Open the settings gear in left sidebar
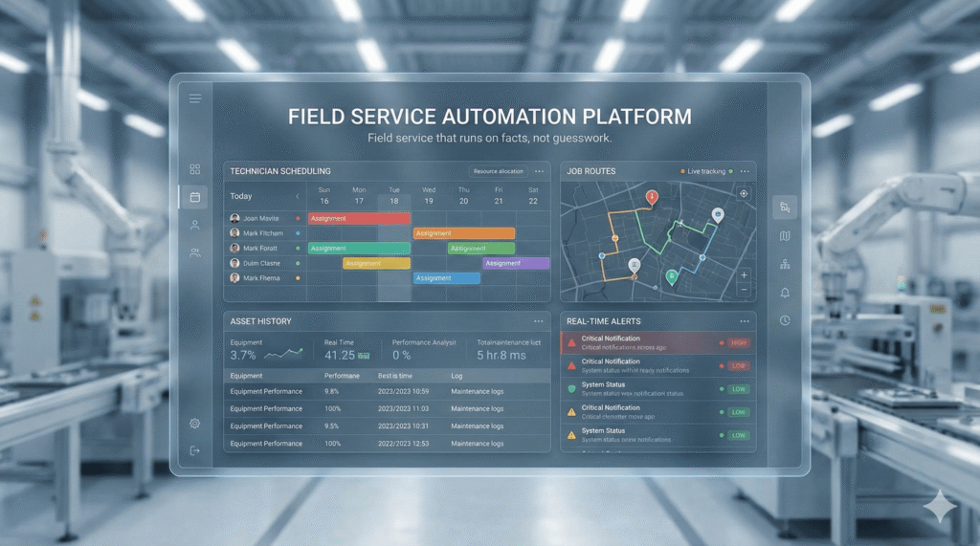 click(x=195, y=423)
